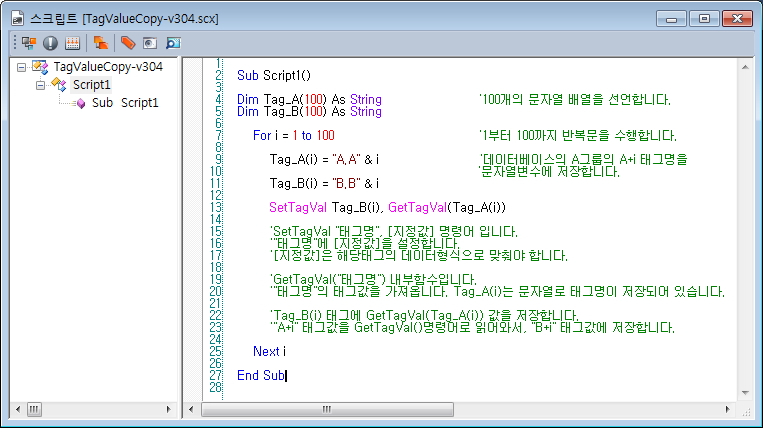Click the line 22 'Tag_B(i) 태그에' comment
The image size is (763, 428).
click(x=424, y=315)
